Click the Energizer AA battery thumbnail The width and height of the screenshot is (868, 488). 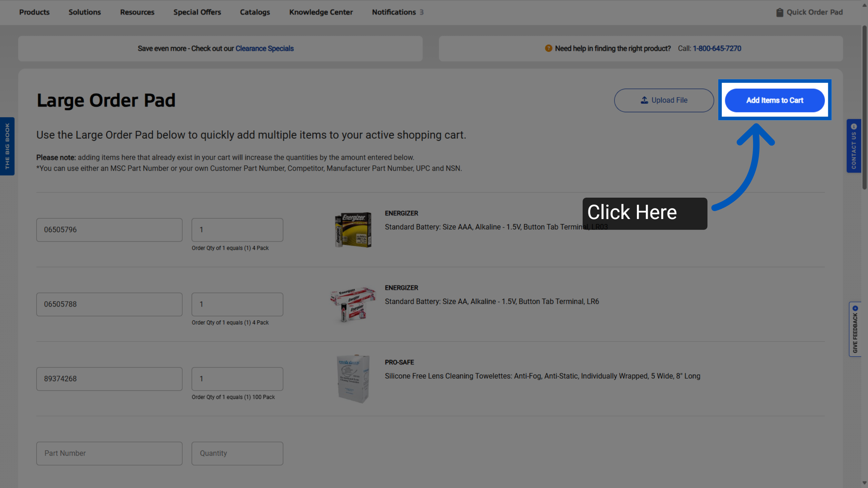pos(353,304)
